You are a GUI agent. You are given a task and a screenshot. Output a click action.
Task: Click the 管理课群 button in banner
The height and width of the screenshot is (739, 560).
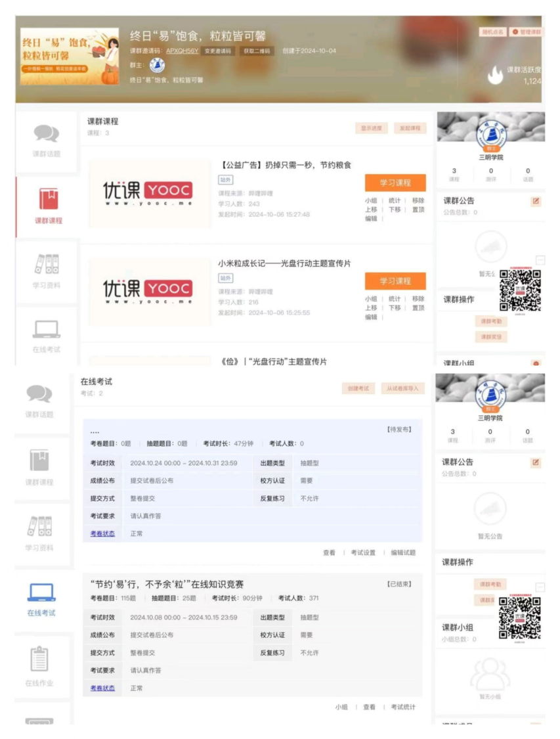pyautogui.click(x=527, y=32)
